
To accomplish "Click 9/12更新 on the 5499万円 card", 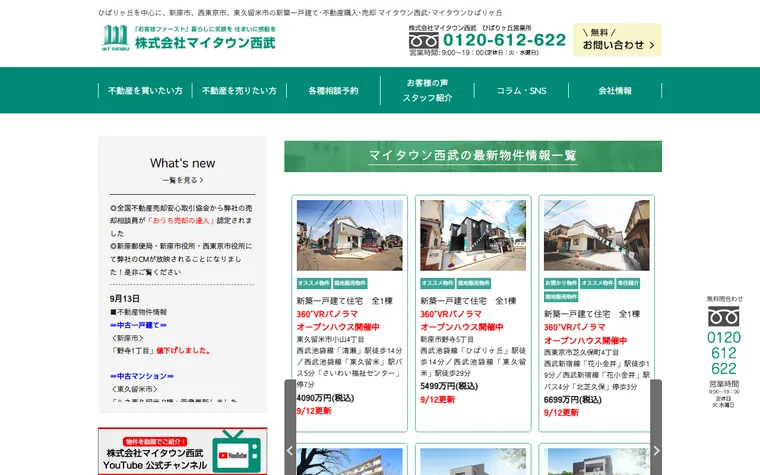I will pos(437,400).
